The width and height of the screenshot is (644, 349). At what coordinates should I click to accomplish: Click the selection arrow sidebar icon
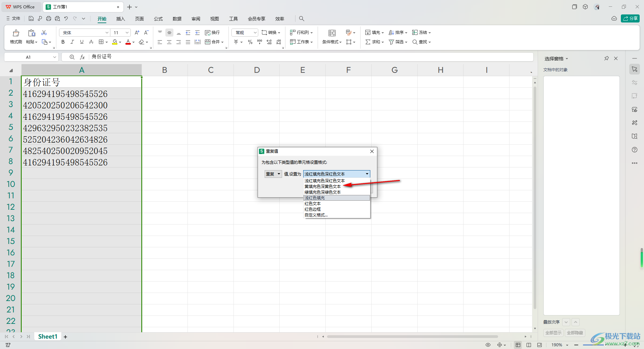point(635,69)
